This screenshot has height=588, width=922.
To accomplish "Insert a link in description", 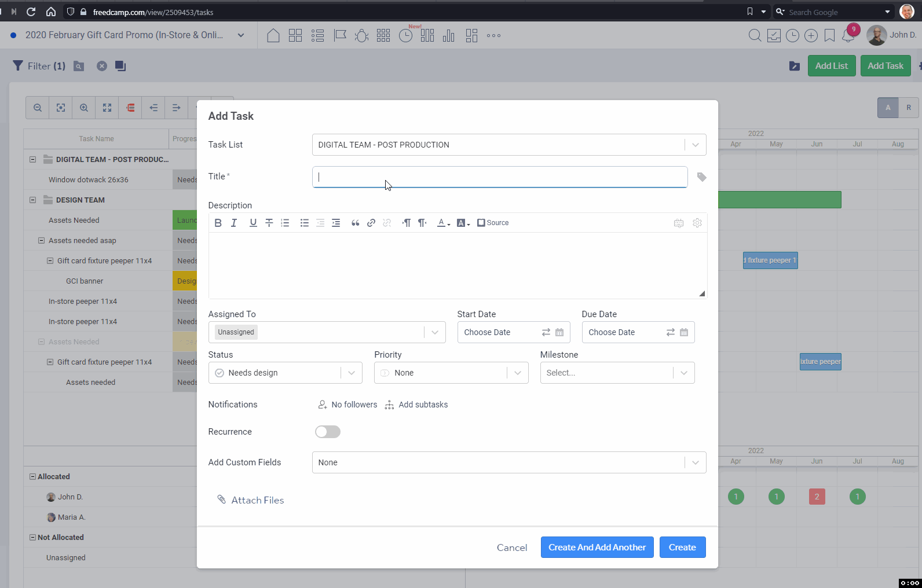I will [x=371, y=223].
